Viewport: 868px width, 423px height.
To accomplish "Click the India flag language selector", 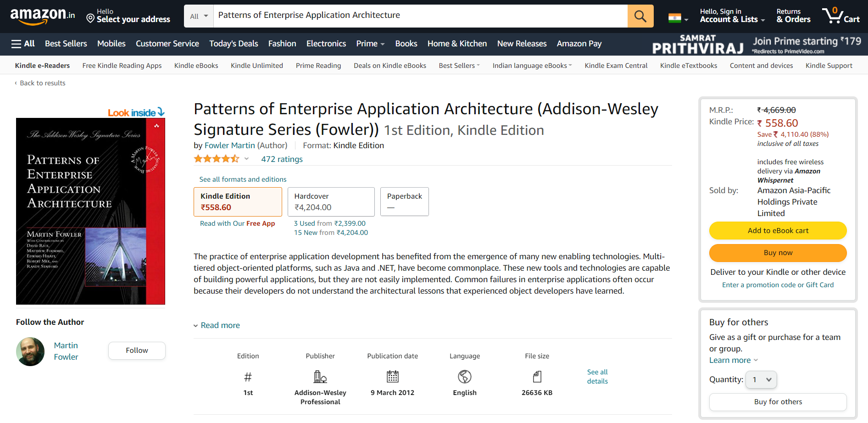I will pyautogui.click(x=678, y=18).
